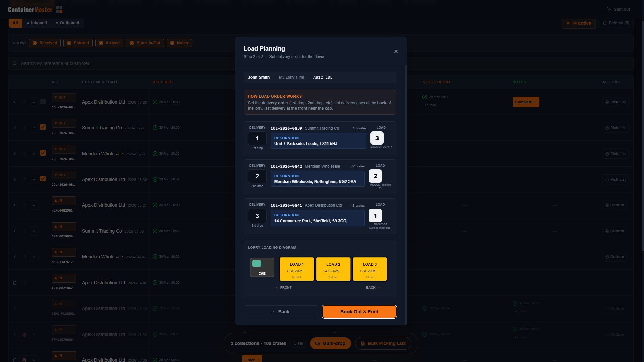Switch to the Inbound tab
644x362 pixels.
pyautogui.click(x=37, y=23)
